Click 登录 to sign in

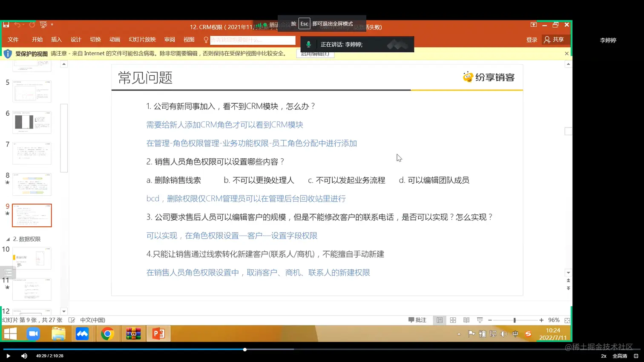tap(532, 40)
